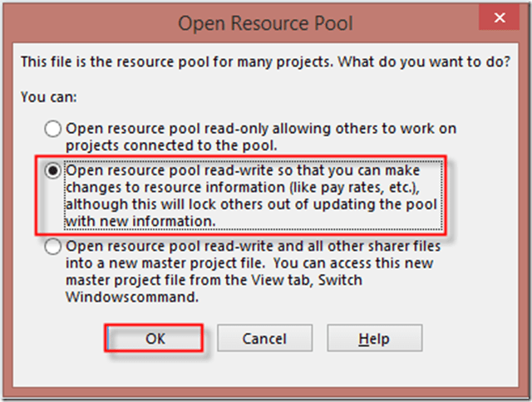
Task: Select the read-only resource pool radio button
Action: [x=54, y=129]
